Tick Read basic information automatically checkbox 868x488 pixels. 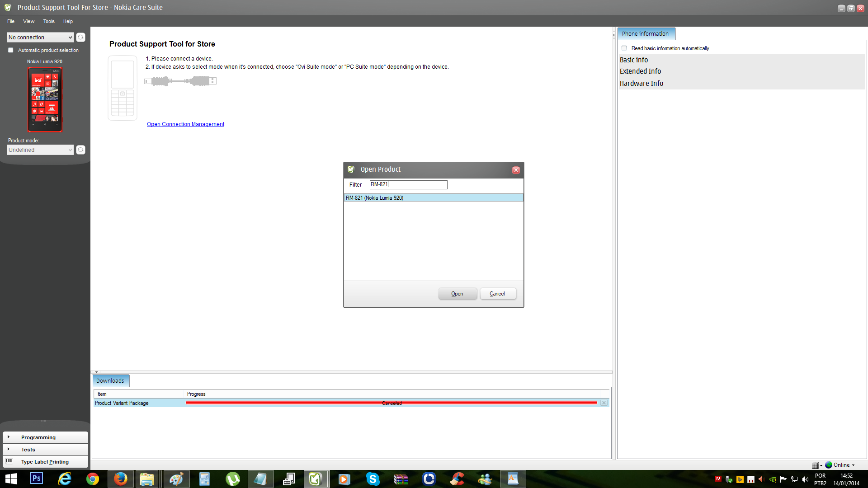click(624, 48)
